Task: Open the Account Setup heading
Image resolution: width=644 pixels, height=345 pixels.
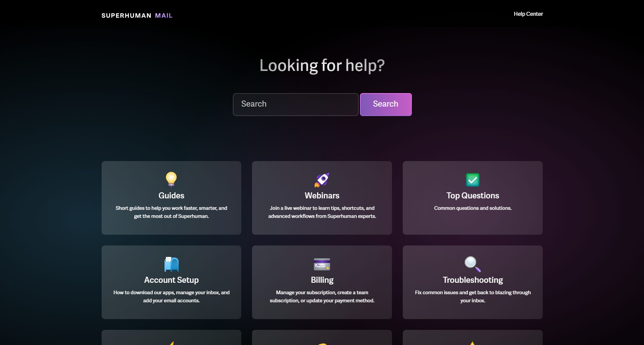Action: [x=171, y=280]
